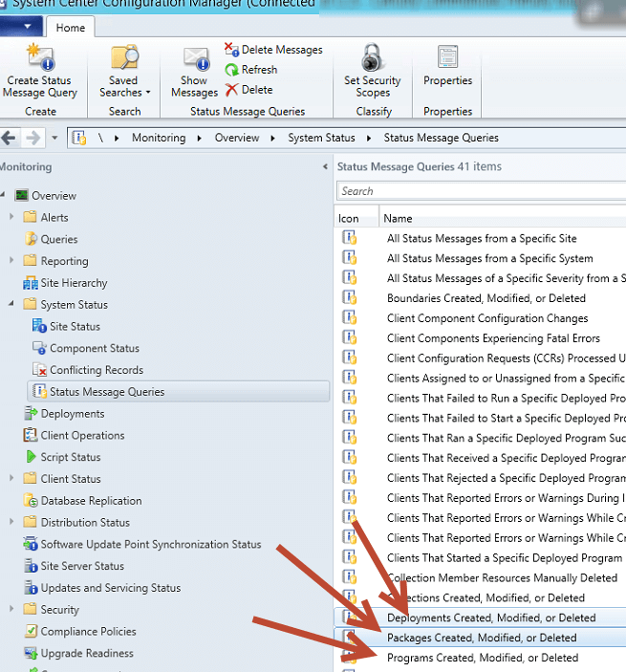The height and width of the screenshot is (672, 626).
Task: Click the green Refresh icon
Action: tap(231, 70)
